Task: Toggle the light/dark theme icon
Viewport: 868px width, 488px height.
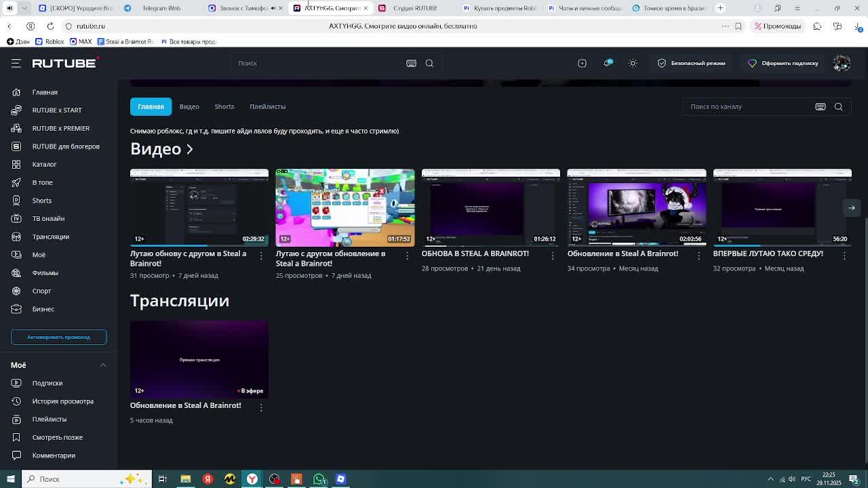Action: (633, 63)
